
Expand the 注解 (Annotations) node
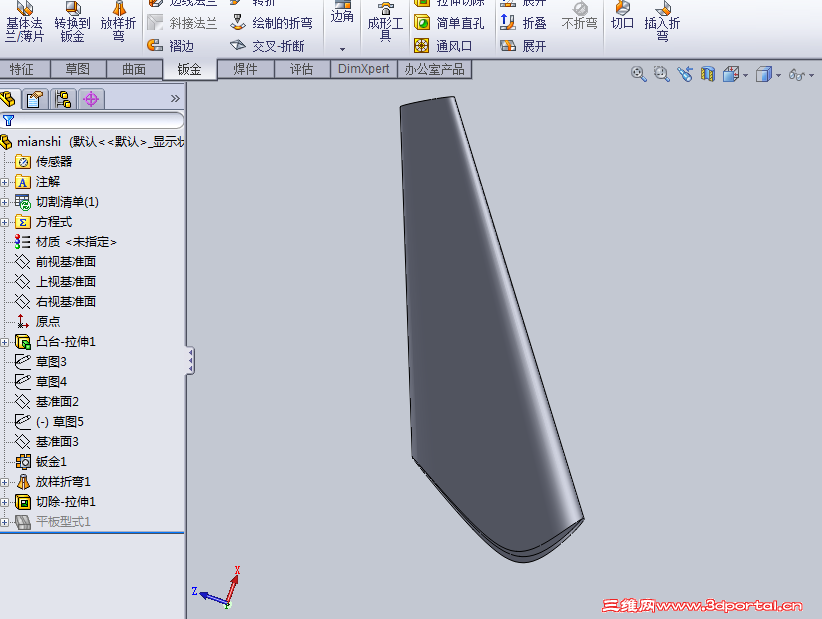[5, 182]
